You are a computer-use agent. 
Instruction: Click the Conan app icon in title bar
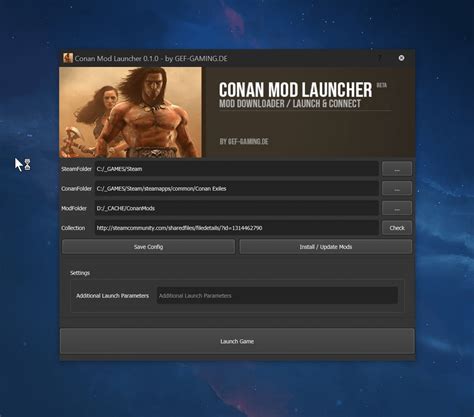(68, 58)
